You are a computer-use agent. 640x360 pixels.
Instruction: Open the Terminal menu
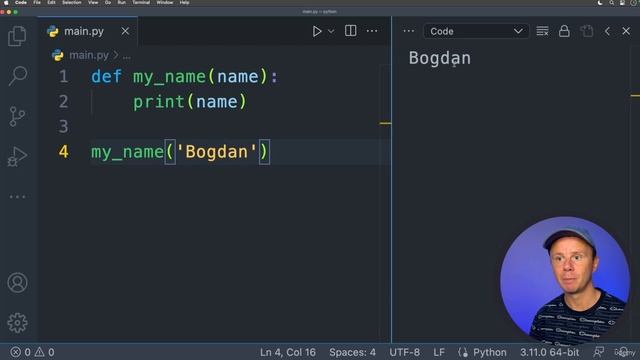141,2
